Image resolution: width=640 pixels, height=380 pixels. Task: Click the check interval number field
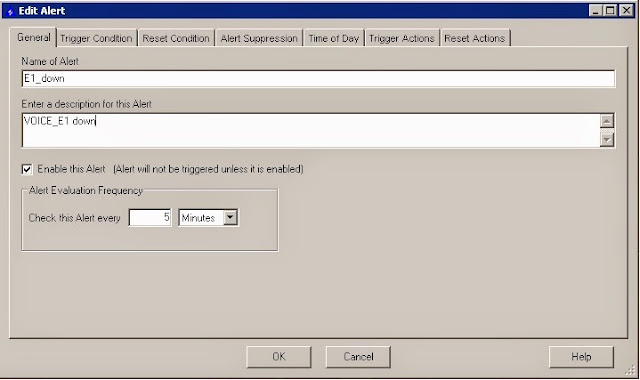tap(150, 217)
